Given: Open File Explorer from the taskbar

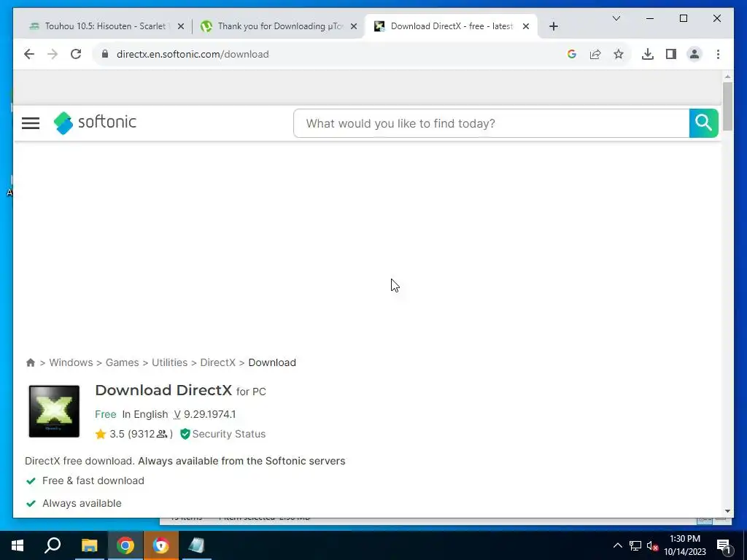Looking at the screenshot, I should click(89, 545).
